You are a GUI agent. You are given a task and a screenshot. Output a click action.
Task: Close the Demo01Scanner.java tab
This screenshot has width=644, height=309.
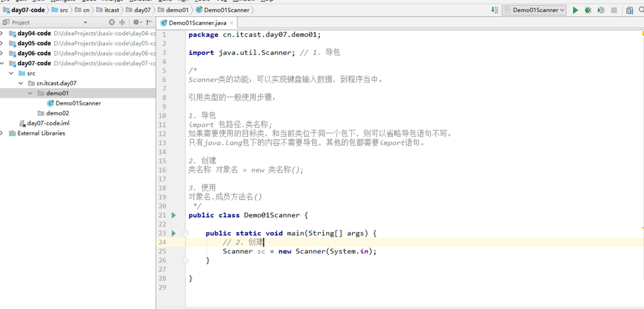231,23
